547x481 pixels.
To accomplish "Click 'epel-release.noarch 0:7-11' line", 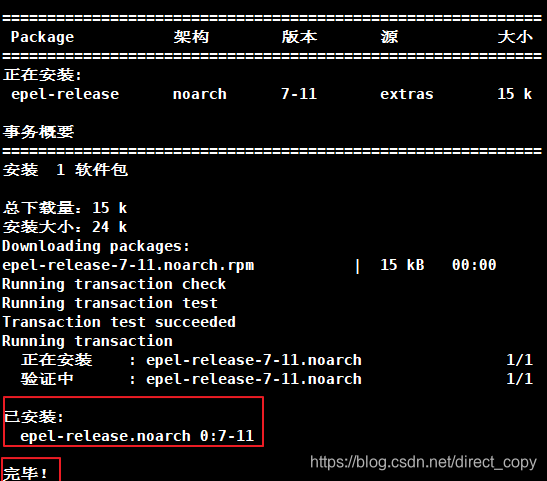I will click(137, 436).
